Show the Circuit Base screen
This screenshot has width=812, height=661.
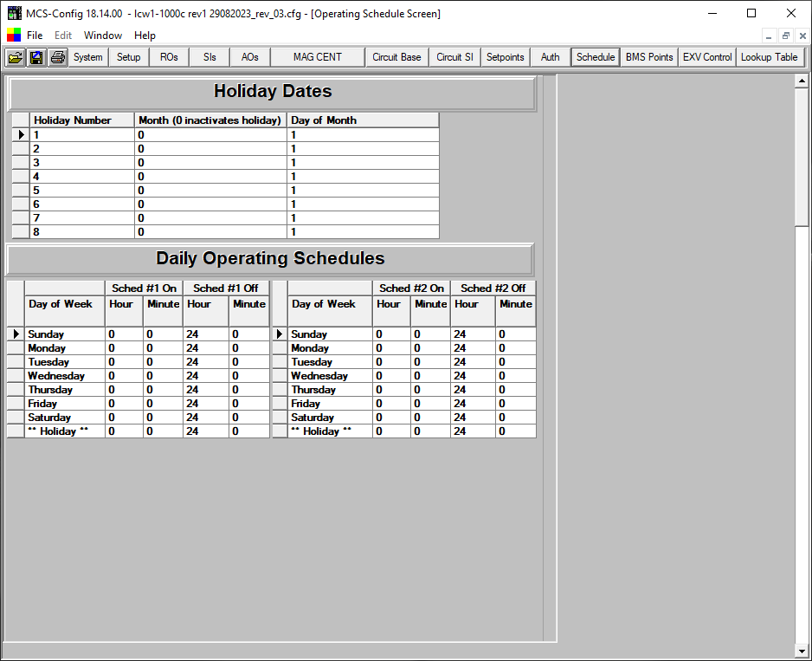pyautogui.click(x=396, y=57)
